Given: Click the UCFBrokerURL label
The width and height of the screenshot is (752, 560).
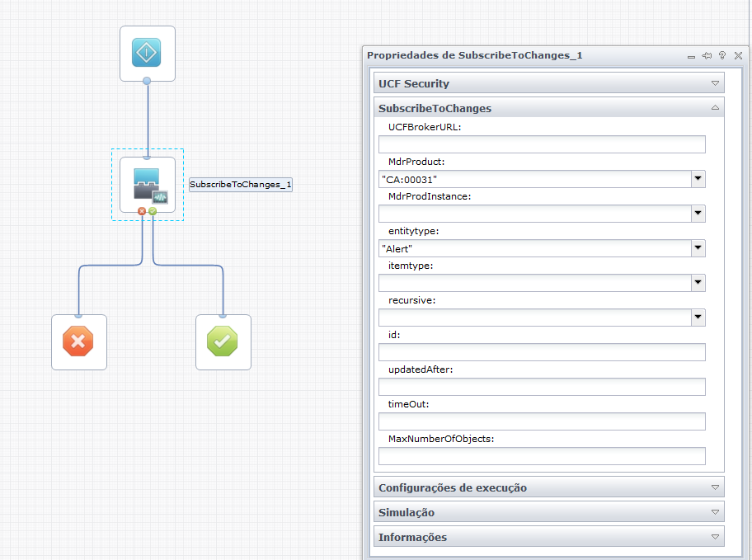Looking at the screenshot, I should (425, 127).
